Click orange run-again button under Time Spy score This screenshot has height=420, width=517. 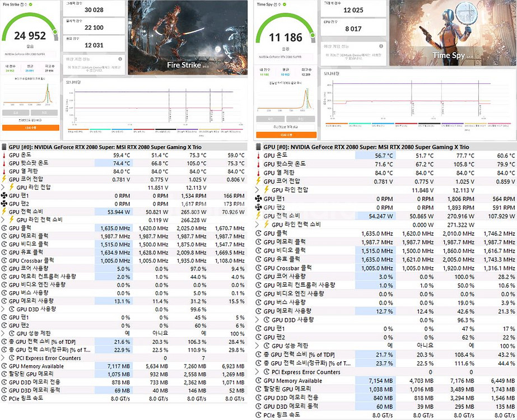[286, 135]
